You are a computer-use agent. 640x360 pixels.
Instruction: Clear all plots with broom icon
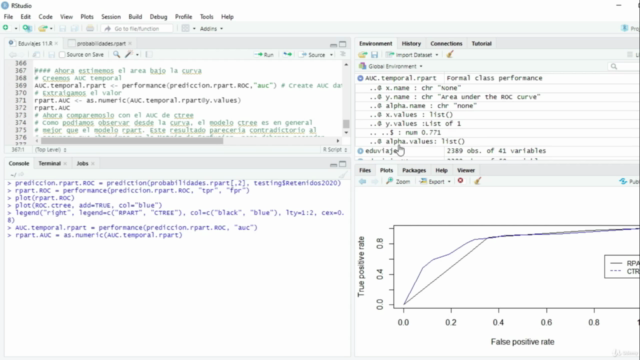click(477, 181)
